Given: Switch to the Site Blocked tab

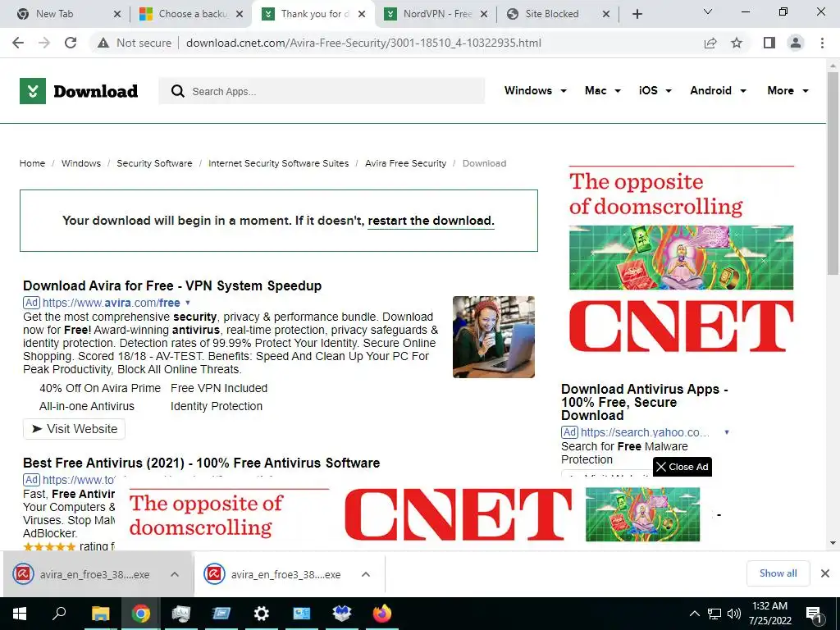Looking at the screenshot, I should coord(552,14).
